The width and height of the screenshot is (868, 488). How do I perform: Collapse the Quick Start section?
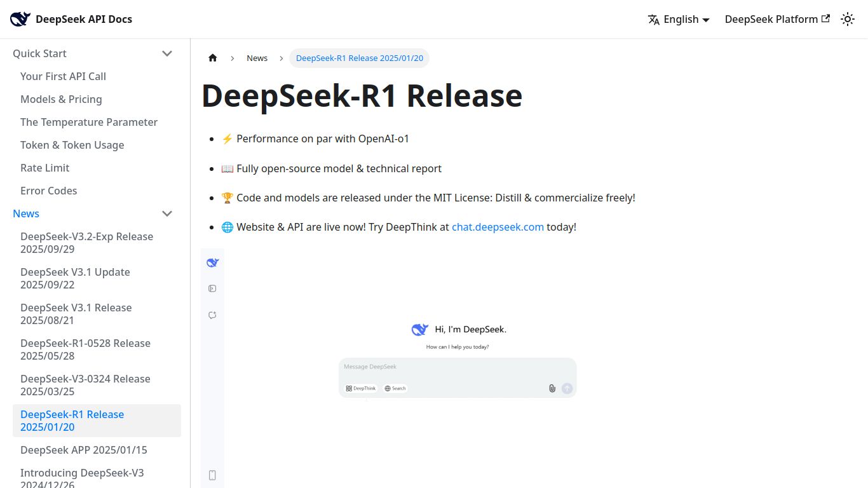coord(167,53)
